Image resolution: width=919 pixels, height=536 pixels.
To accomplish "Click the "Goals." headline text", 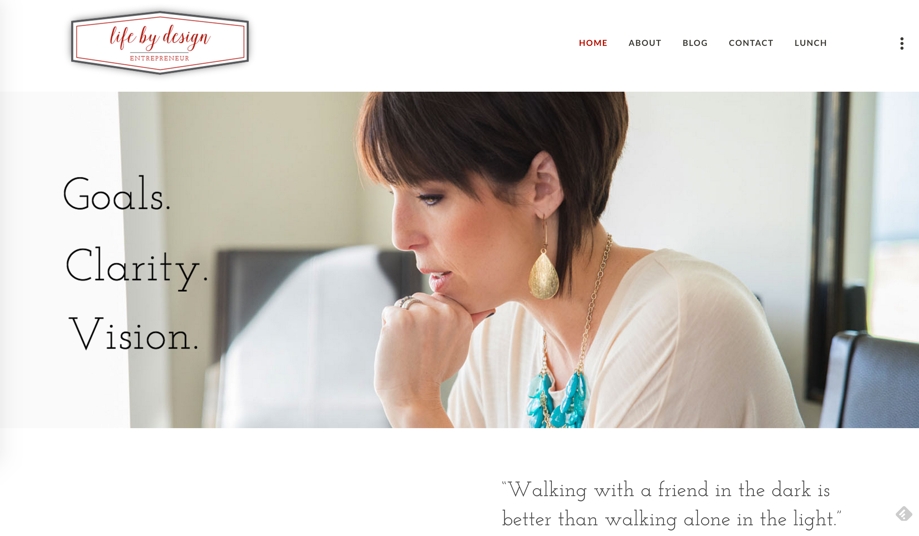I will tap(117, 194).
